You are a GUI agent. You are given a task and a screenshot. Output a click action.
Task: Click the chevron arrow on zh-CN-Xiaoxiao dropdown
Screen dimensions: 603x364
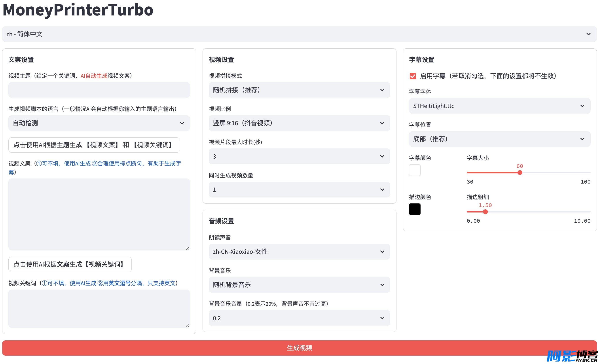(382, 252)
